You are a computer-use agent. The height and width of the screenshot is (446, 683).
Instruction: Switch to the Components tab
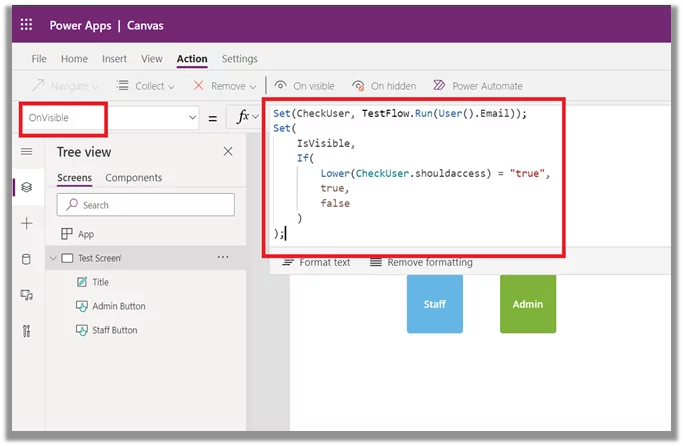[x=134, y=178]
